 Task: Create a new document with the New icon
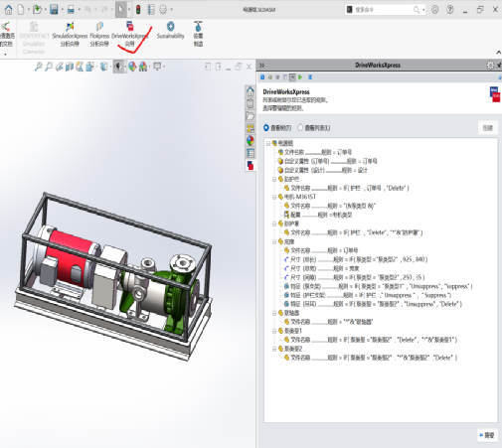pos(21,10)
